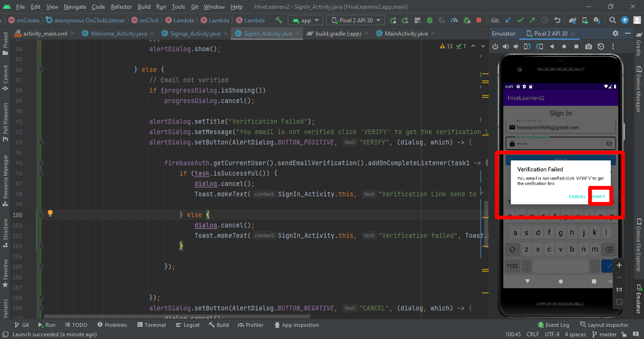Click the emulator rotate left icon
This screenshot has height=339, width=644.
(x=527, y=46)
